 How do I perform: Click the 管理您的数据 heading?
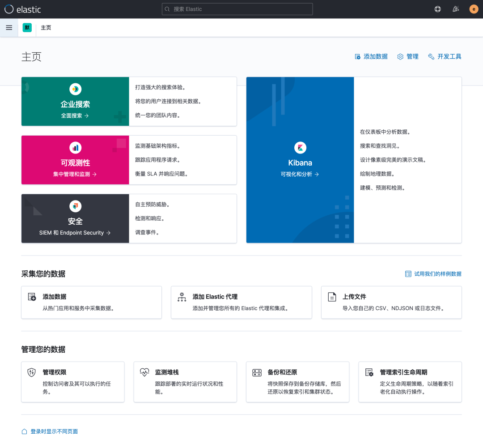(x=43, y=350)
